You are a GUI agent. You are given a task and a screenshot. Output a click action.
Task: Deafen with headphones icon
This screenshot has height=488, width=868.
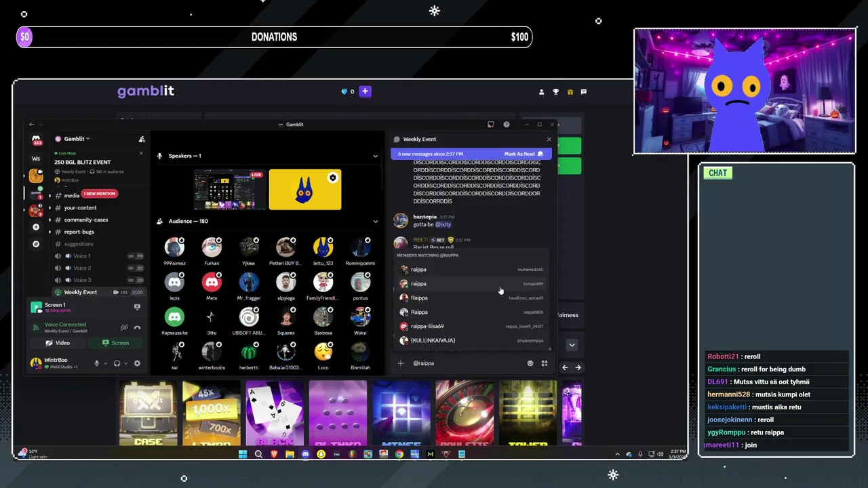coord(117,363)
